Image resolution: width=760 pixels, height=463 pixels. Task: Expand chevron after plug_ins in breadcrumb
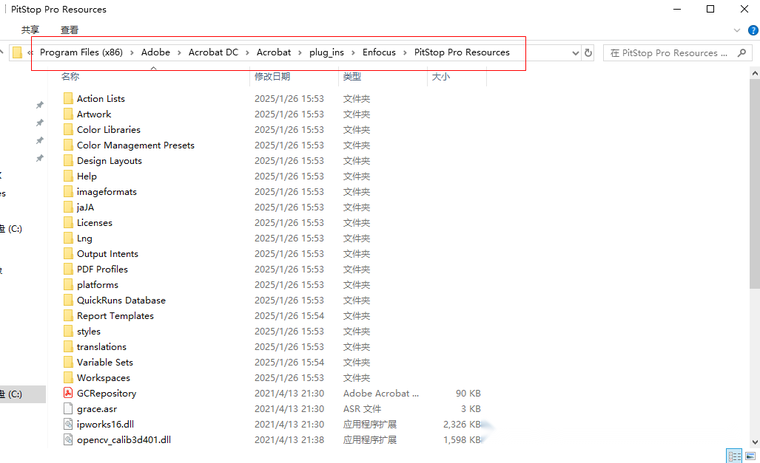click(353, 53)
